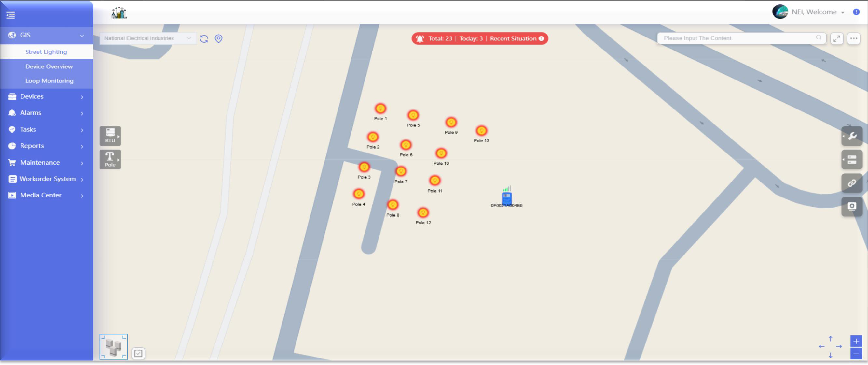Pan the map up with arrow
This screenshot has height=365, width=868.
830,338
